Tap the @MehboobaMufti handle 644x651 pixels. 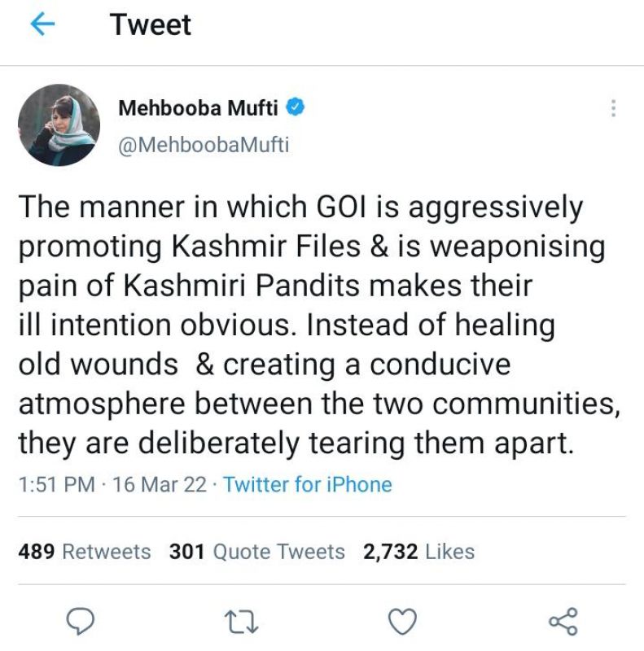[x=204, y=145]
